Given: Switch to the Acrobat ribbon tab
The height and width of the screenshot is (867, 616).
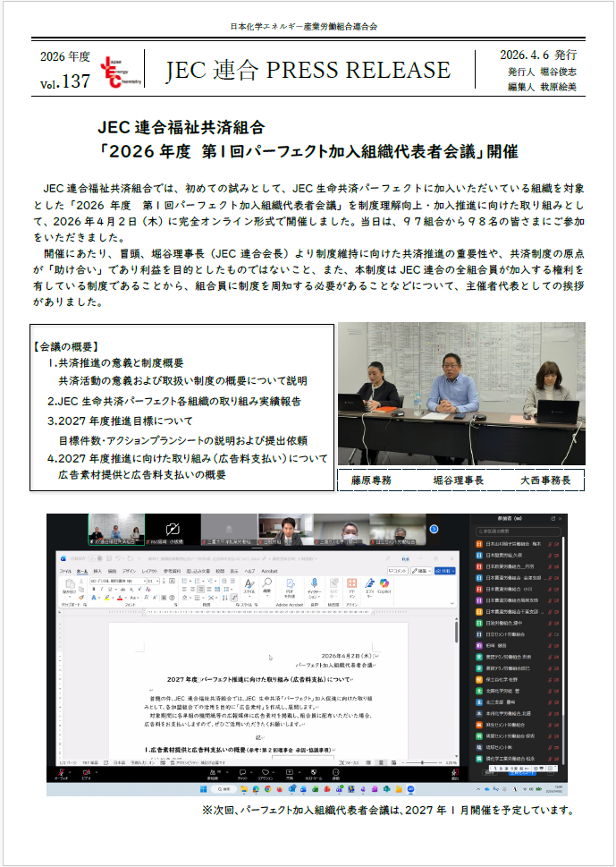Looking at the screenshot, I should click(269, 570).
